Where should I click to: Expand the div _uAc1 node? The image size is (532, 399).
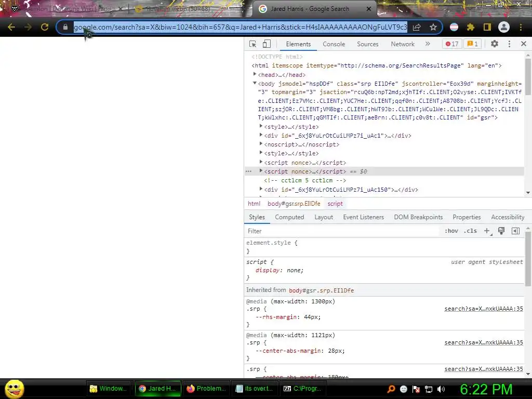(x=261, y=135)
